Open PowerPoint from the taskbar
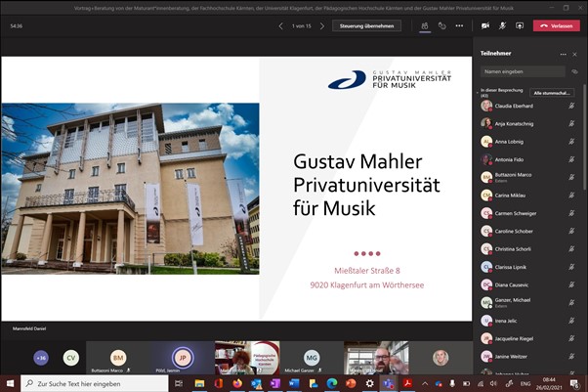588x392 pixels. tap(351, 383)
